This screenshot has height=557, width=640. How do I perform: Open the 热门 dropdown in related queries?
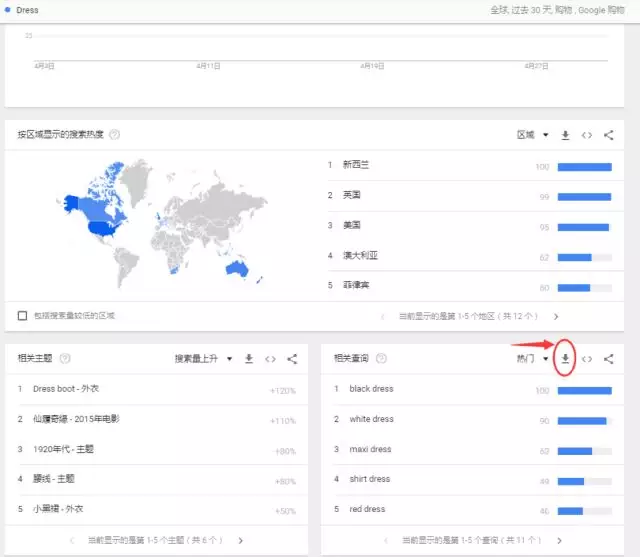[x=532, y=359]
